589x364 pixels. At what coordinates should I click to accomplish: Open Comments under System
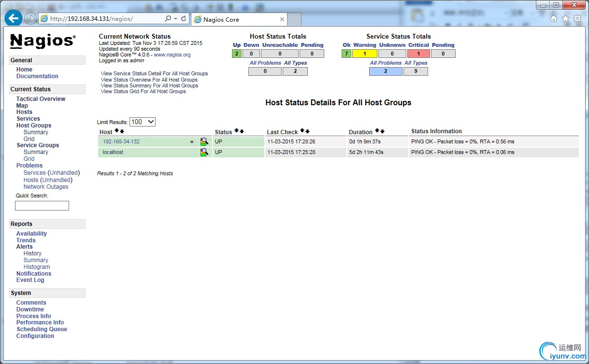click(31, 303)
